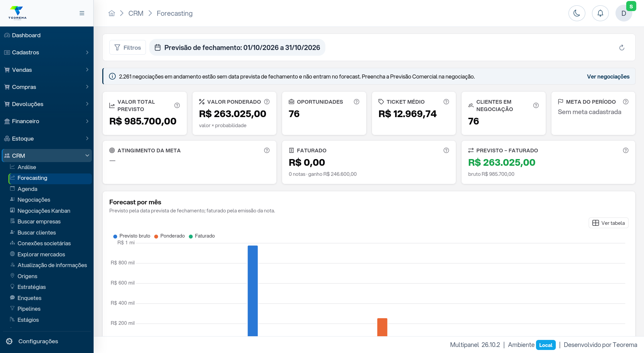Screen dimensions: 644x353
Task: Refresh forecast data with reload icon
Action: tap(622, 48)
